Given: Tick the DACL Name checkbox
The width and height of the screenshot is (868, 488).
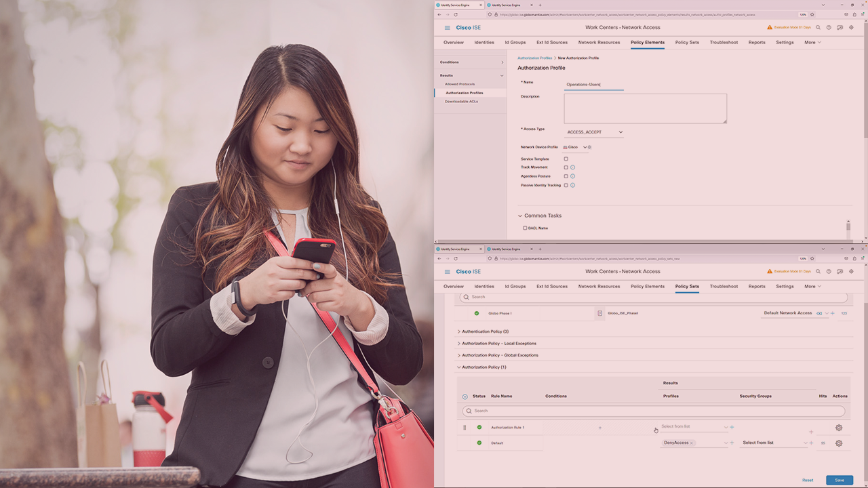Looking at the screenshot, I should 525,228.
